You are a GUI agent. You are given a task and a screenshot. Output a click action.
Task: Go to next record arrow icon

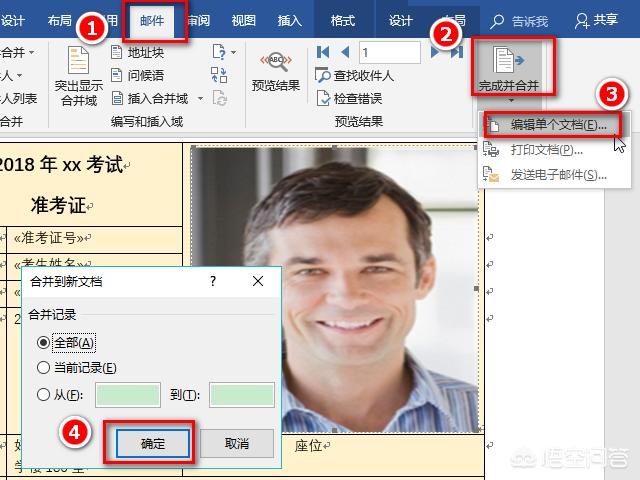[434, 52]
